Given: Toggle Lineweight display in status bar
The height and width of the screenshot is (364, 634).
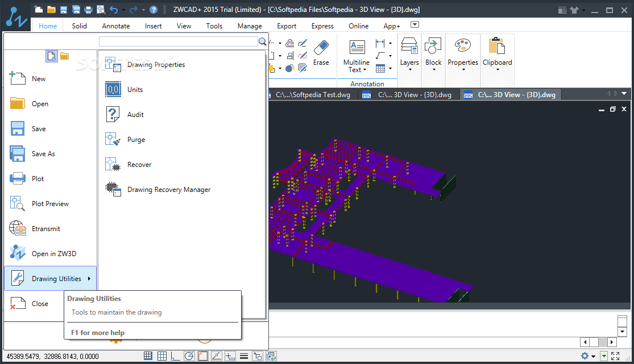Looking at the screenshot, I should [244, 356].
